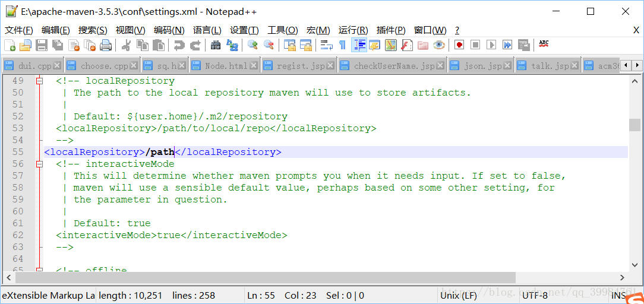
Task: Undo the last edit
Action: pos(179,45)
